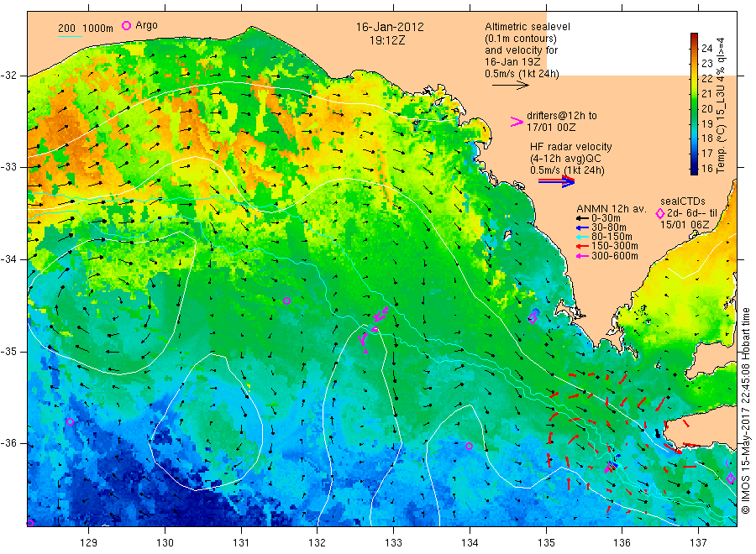Click the '17/01 00Z' drifter time text
The image size is (756, 554).
point(551,128)
